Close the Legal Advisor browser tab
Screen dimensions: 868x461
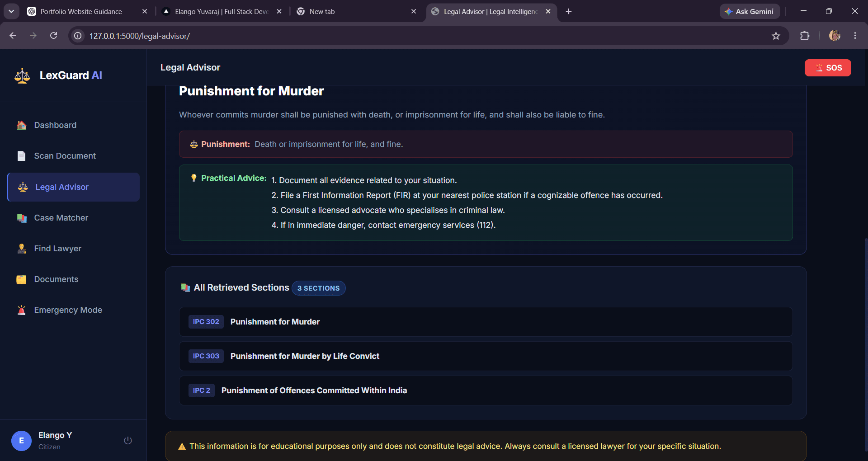point(548,11)
